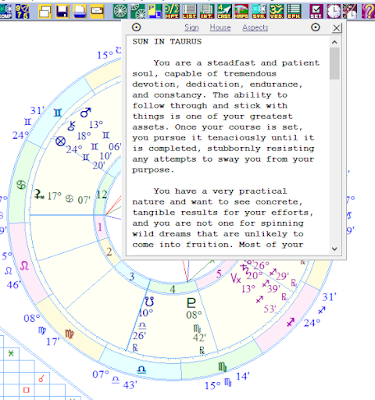Select the single chart wheel icon
Viewport: 375px width, 400px height.
point(120,11)
